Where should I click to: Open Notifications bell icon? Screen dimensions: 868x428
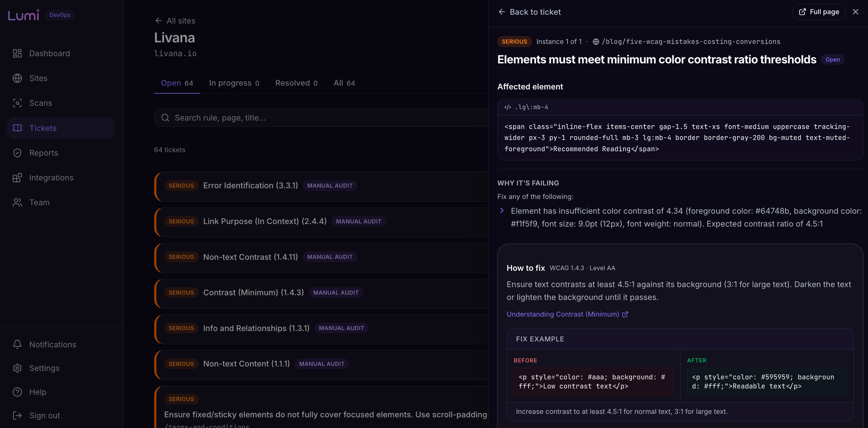17,345
